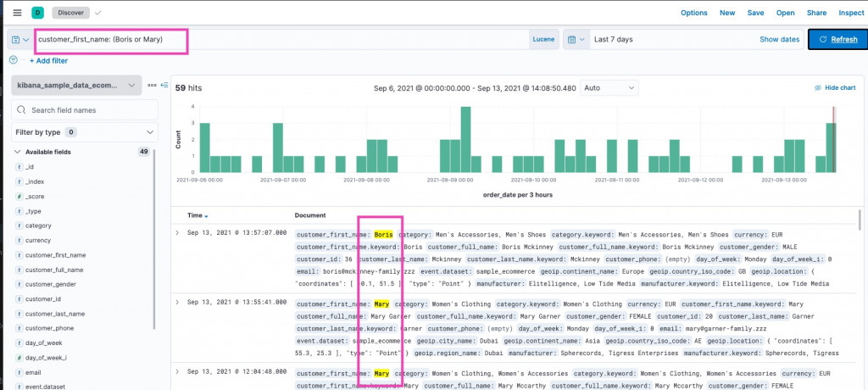
Task: Select the customer_full_name field
Action: 54,270
